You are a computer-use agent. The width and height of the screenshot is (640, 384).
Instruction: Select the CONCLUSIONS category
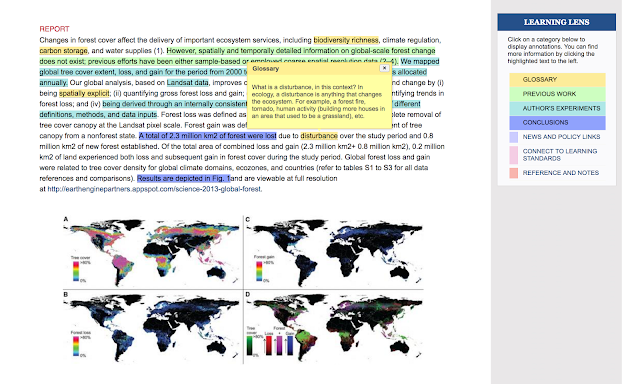557,122
